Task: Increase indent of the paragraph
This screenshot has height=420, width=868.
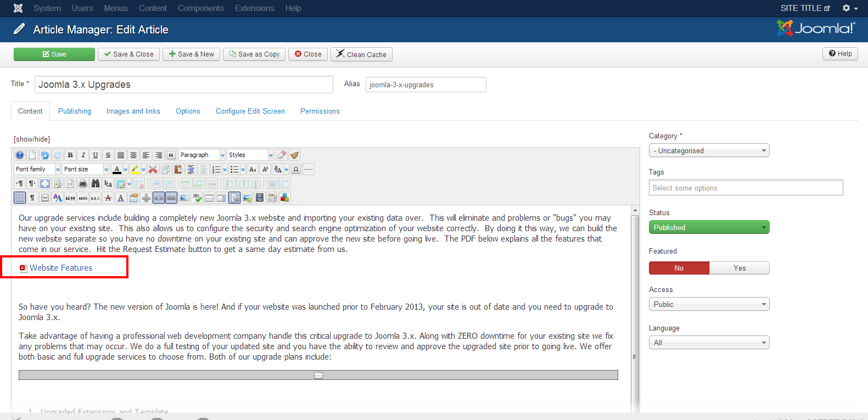Action: [x=191, y=169]
